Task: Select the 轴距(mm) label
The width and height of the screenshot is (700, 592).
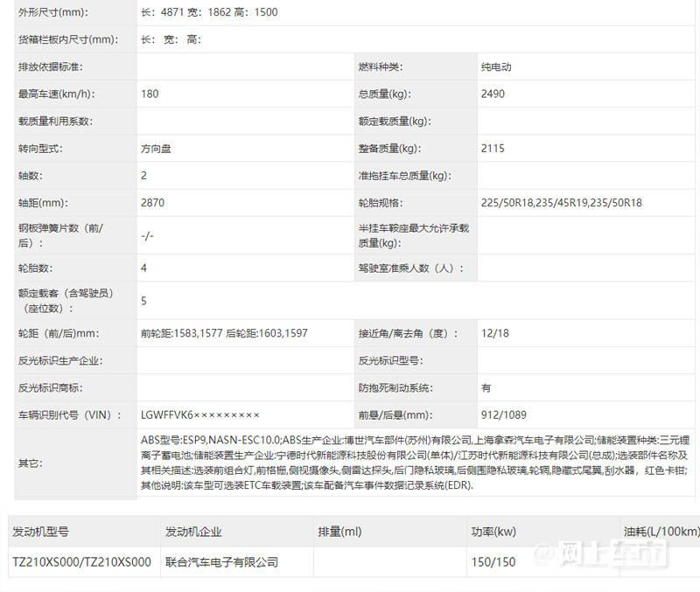Action: point(43,203)
